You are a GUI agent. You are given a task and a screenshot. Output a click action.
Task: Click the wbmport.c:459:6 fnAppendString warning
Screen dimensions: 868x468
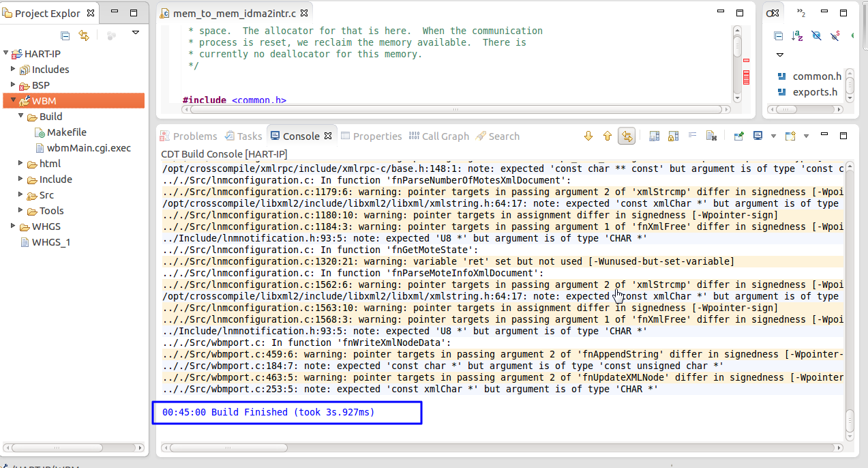pos(503,354)
